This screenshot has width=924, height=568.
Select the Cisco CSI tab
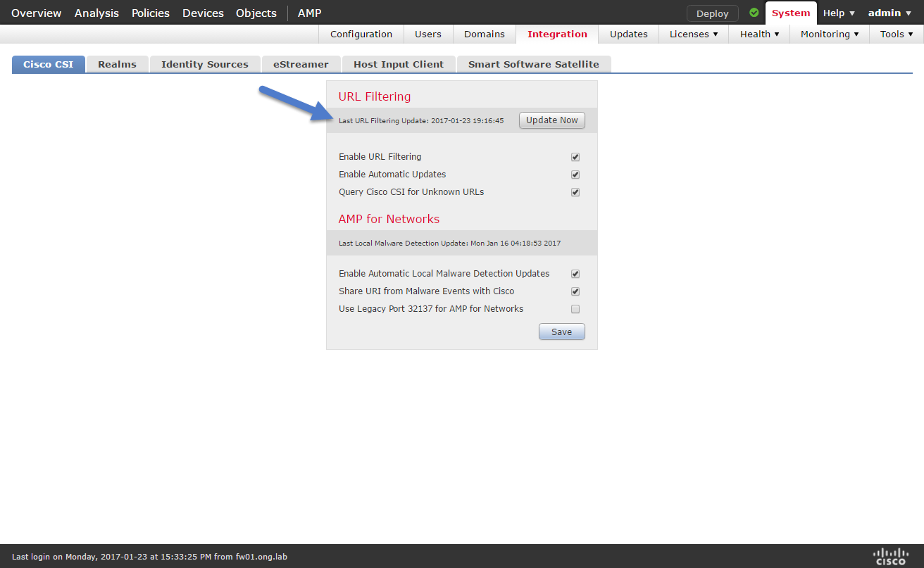[x=49, y=64]
